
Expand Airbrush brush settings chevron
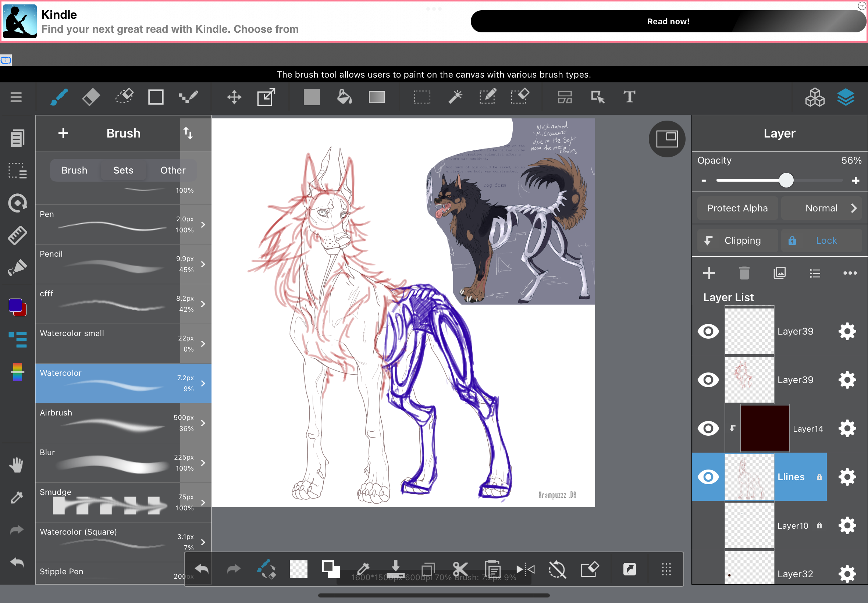203,423
